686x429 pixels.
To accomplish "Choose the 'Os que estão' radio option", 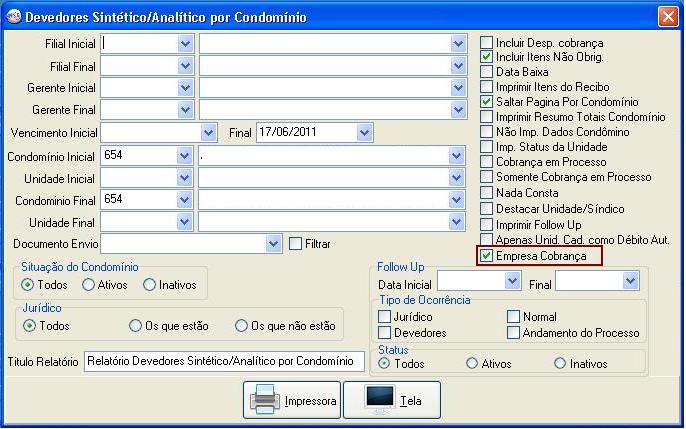I will pos(135,326).
